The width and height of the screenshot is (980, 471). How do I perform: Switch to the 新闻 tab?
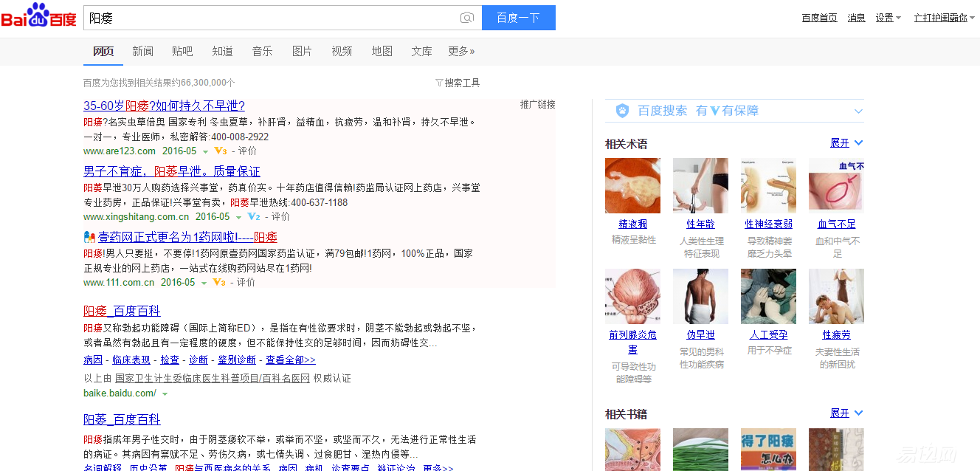click(143, 51)
